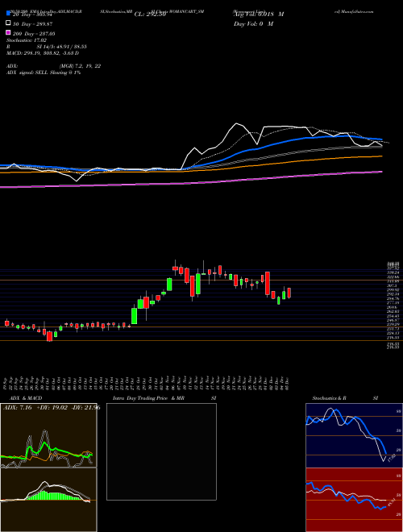Select the '200 Day = 287.05' legend text

tap(35, 34)
